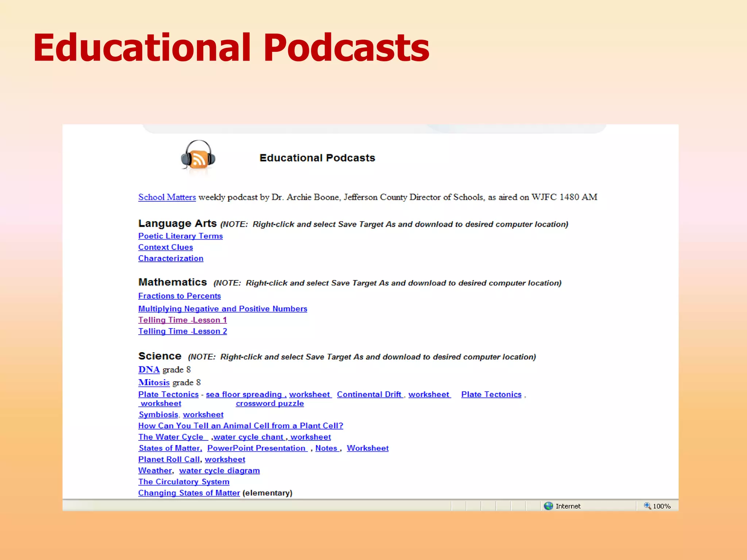Open Multiplying Negative and Positive Numbers

click(223, 309)
